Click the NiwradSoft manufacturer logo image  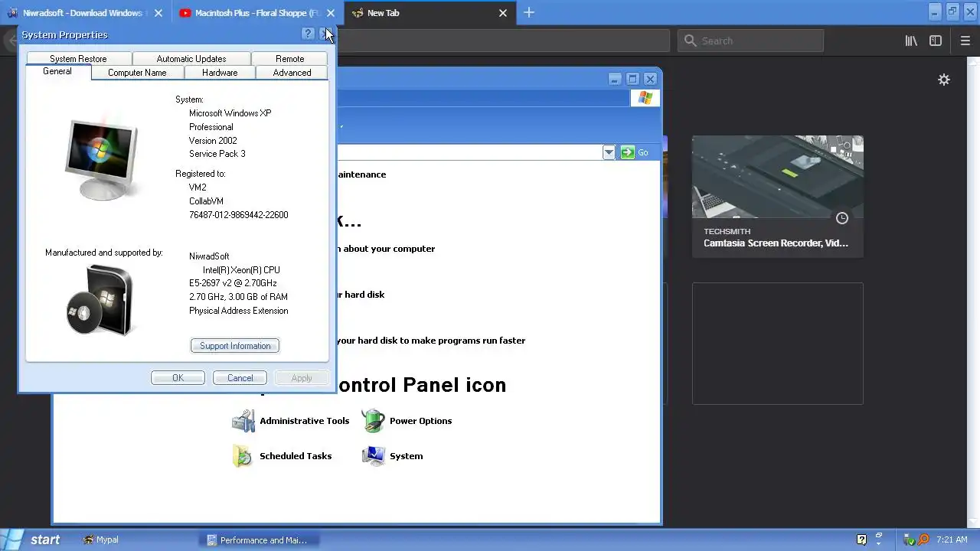[x=100, y=300]
